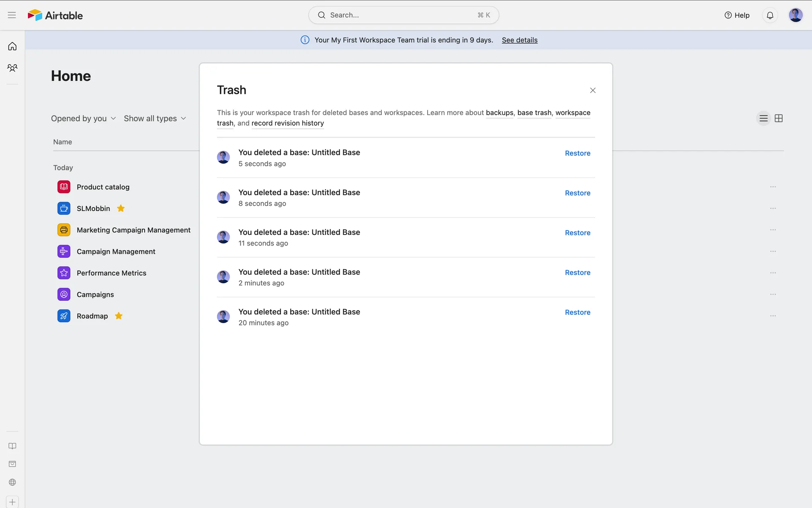
Task: Expand the Opened by you dropdown
Action: coord(83,119)
